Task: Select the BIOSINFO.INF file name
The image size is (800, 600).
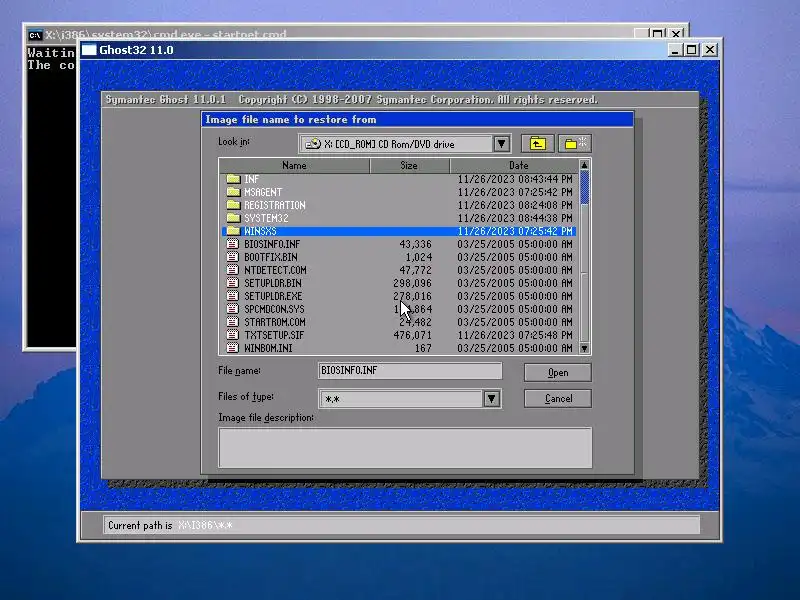Action: (x=272, y=244)
